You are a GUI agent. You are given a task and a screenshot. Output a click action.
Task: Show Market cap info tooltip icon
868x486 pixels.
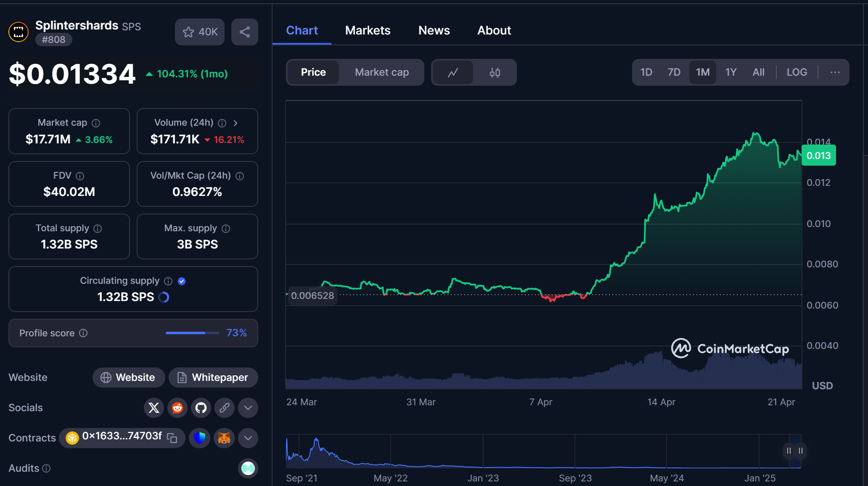(96, 123)
